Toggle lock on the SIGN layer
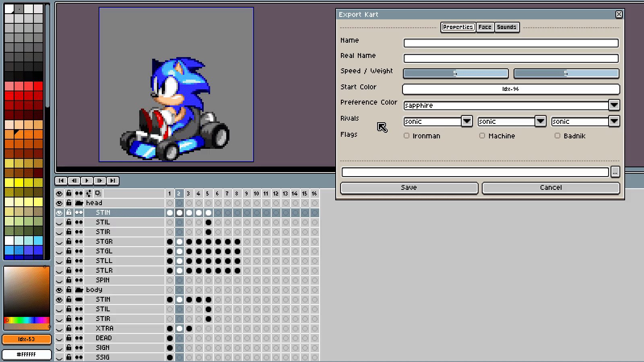Viewport: 644px width, 362px height. 69,348
